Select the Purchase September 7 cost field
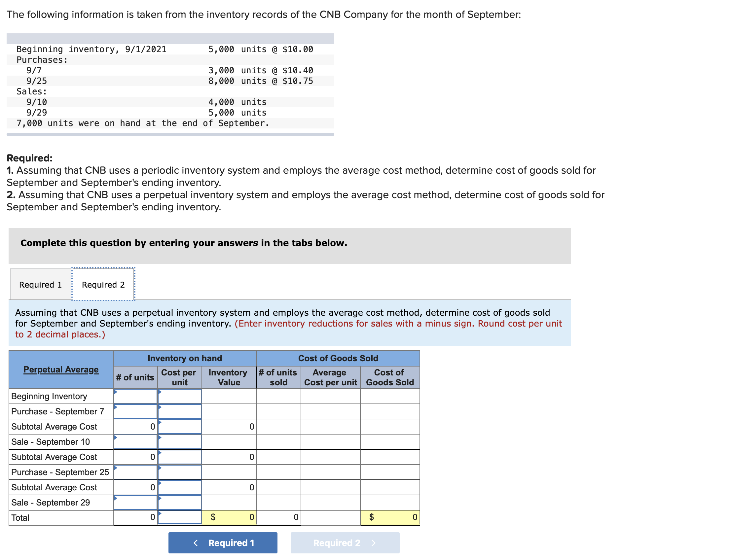The width and height of the screenshot is (732, 560). coord(179,411)
